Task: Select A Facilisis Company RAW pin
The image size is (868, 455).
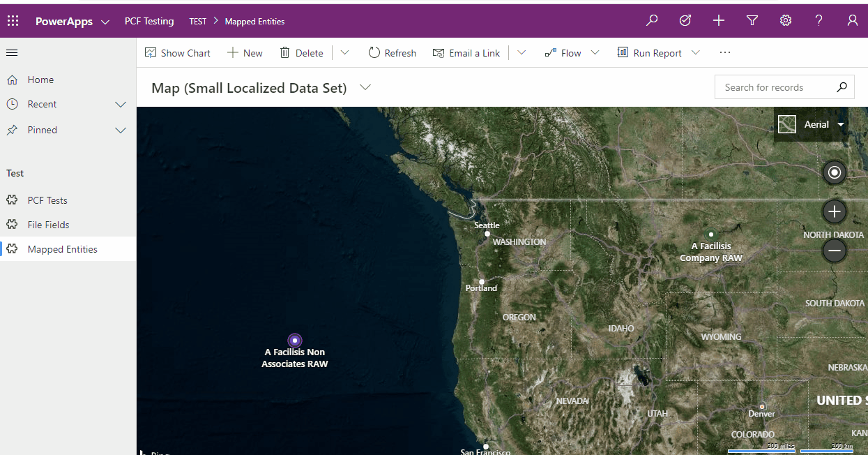Action: coord(710,234)
